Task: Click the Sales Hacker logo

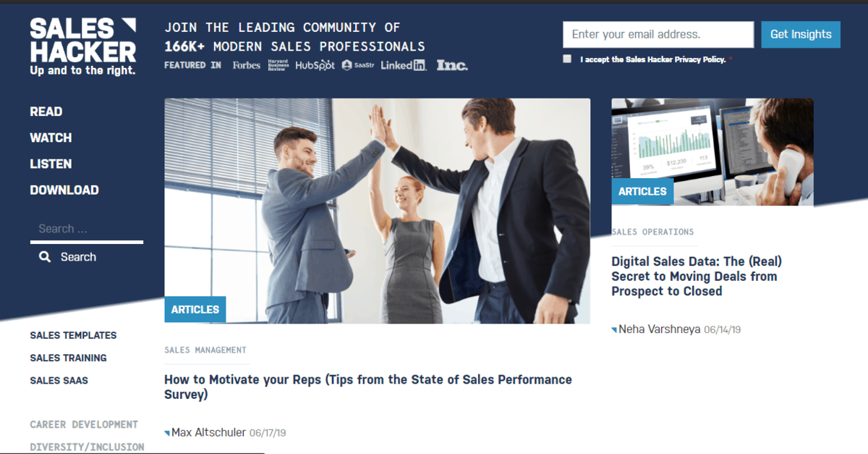Action: tap(83, 47)
